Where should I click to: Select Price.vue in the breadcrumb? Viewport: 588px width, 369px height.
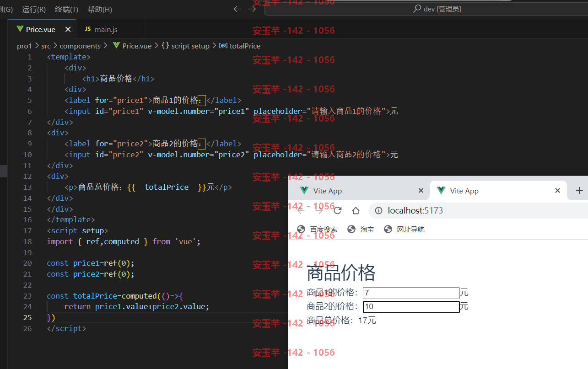[137, 46]
